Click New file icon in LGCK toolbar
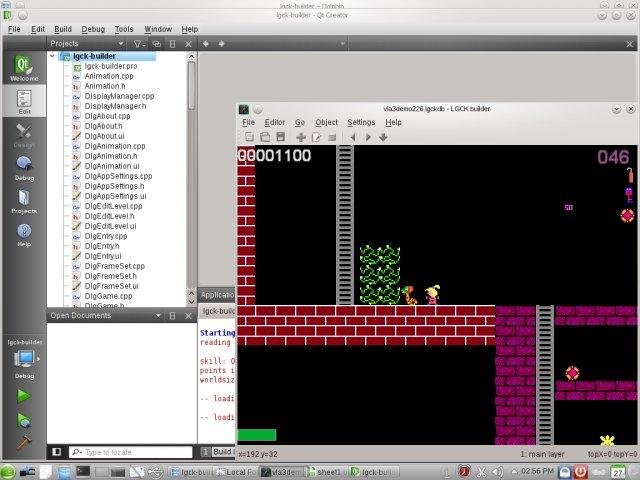This screenshot has width=640, height=480. (x=249, y=137)
